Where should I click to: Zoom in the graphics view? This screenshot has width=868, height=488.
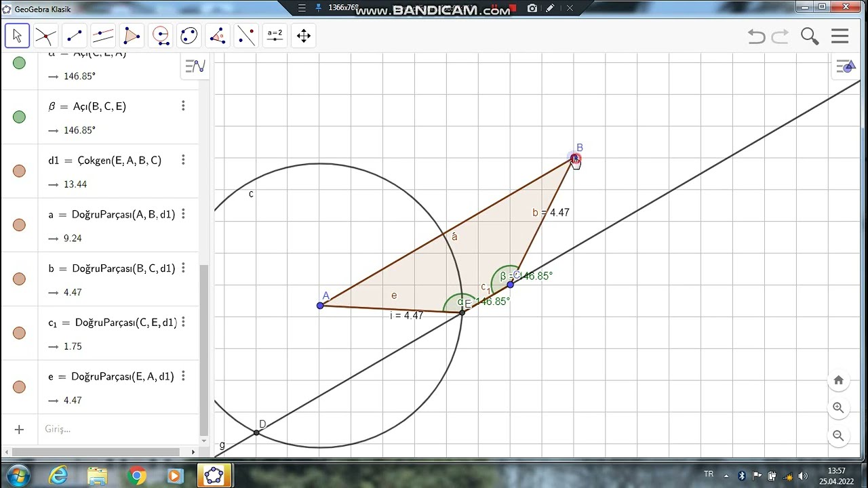(x=838, y=408)
